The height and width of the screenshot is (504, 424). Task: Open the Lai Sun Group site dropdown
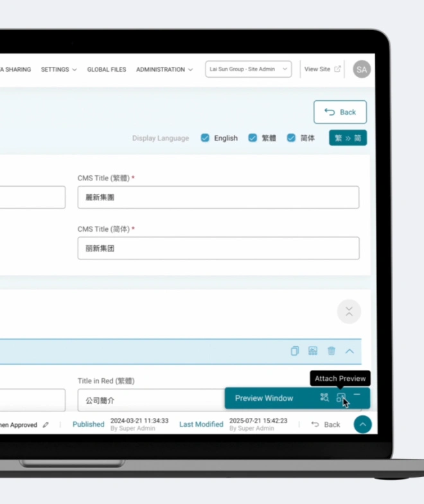[x=249, y=69]
